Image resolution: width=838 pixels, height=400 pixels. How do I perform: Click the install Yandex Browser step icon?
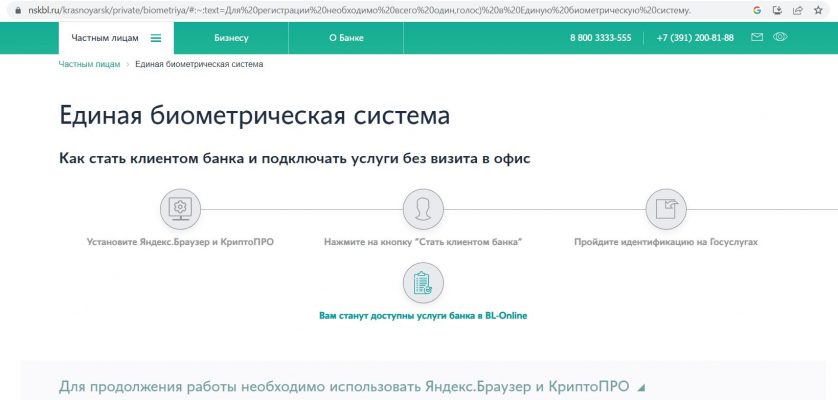click(x=180, y=208)
